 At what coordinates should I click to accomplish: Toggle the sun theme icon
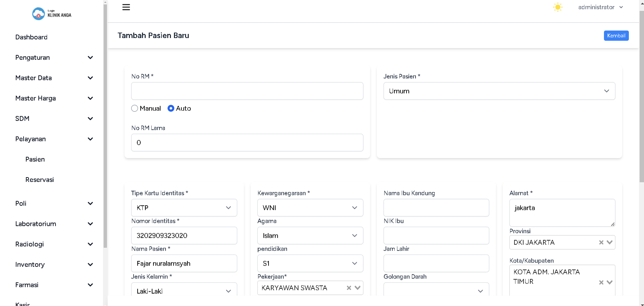[558, 7]
